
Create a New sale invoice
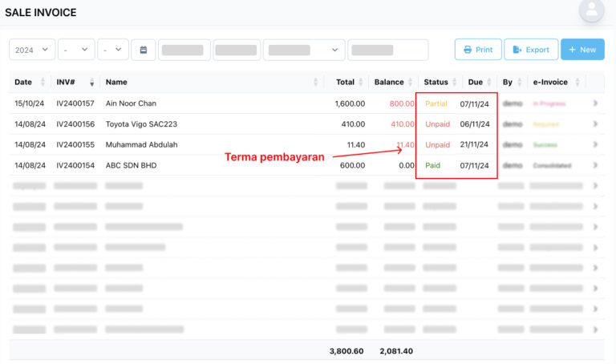(x=582, y=50)
